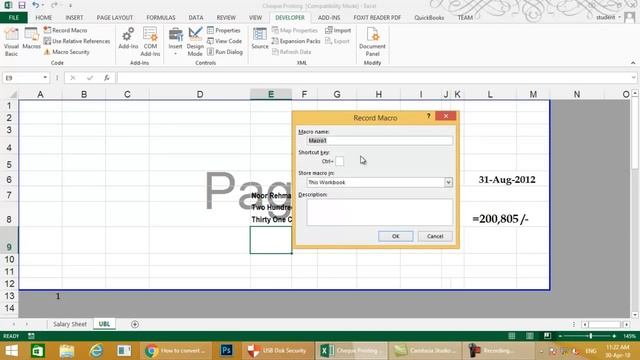Click cell with date 31-Aug-2012
640x360 pixels.
click(x=507, y=180)
